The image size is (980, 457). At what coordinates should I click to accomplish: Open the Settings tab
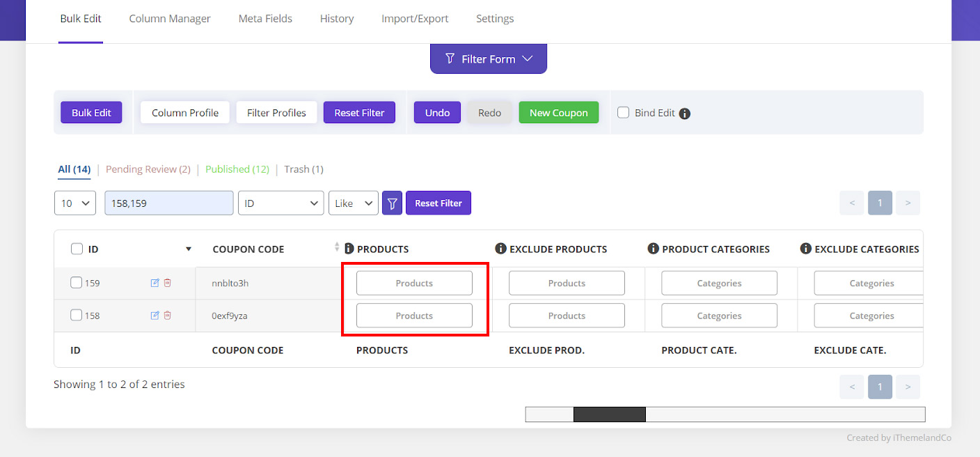coord(495,19)
